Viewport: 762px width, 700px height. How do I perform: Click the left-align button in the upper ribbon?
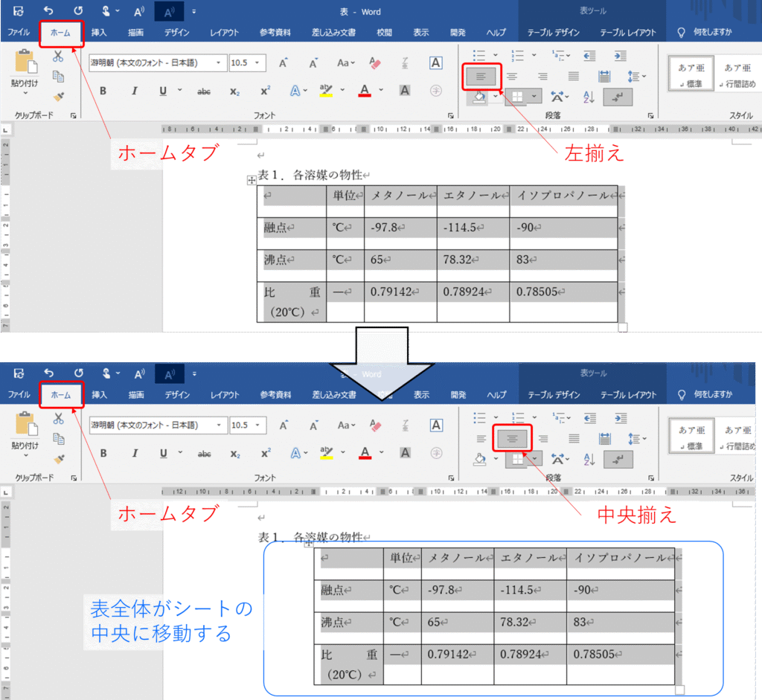click(480, 76)
